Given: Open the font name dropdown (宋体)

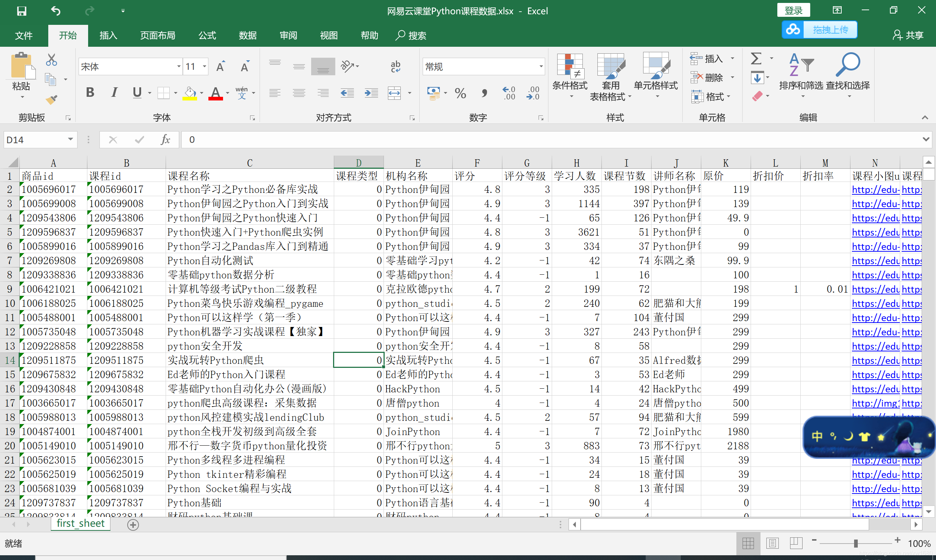Looking at the screenshot, I should tap(178, 67).
